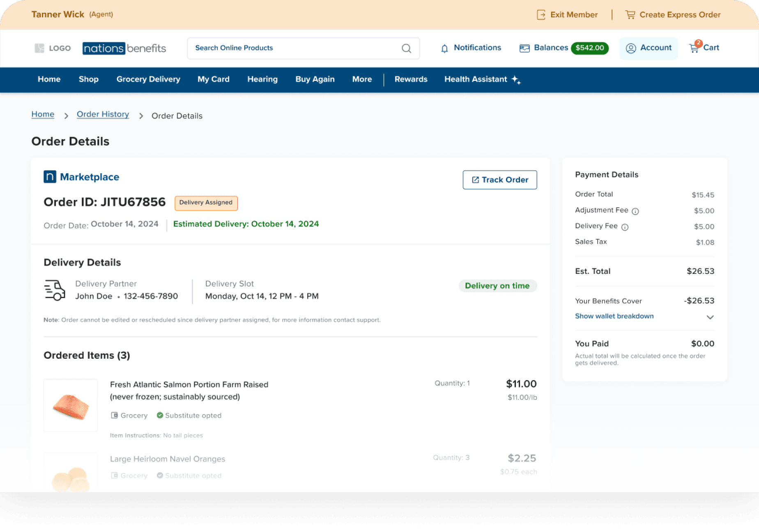The width and height of the screenshot is (759, 532).
Task: Go to the Grocery Delivery tab
Action: click(x=148, y=79)
